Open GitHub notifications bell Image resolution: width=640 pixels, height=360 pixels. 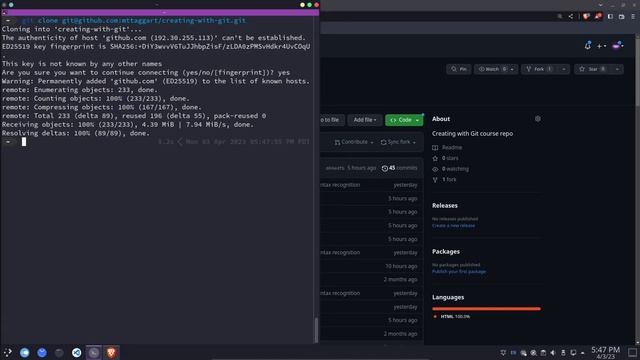pos(587,46)
